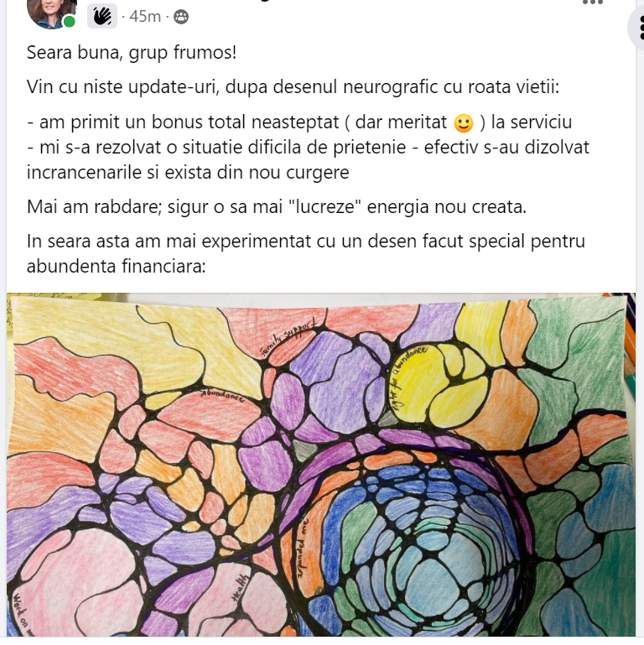This screenshot has height=645, width=644.
Task: Open the 45m timestamp link
Action: click(x=145, y=17)
